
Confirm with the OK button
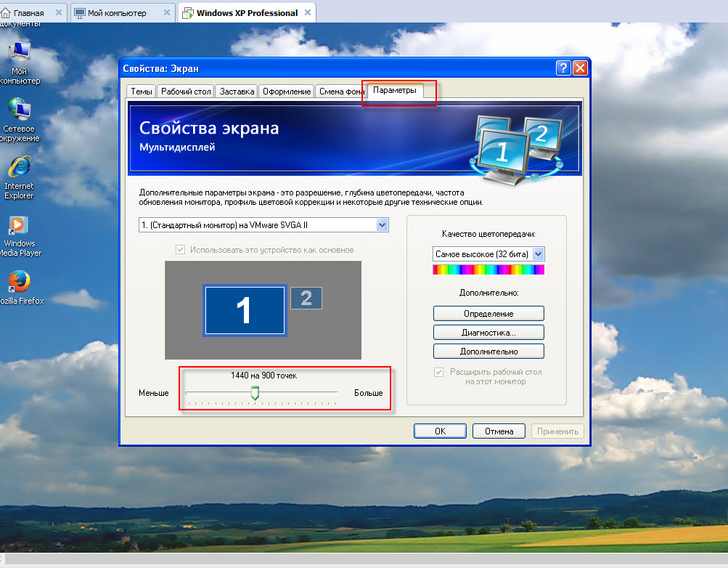pos(440,431)
